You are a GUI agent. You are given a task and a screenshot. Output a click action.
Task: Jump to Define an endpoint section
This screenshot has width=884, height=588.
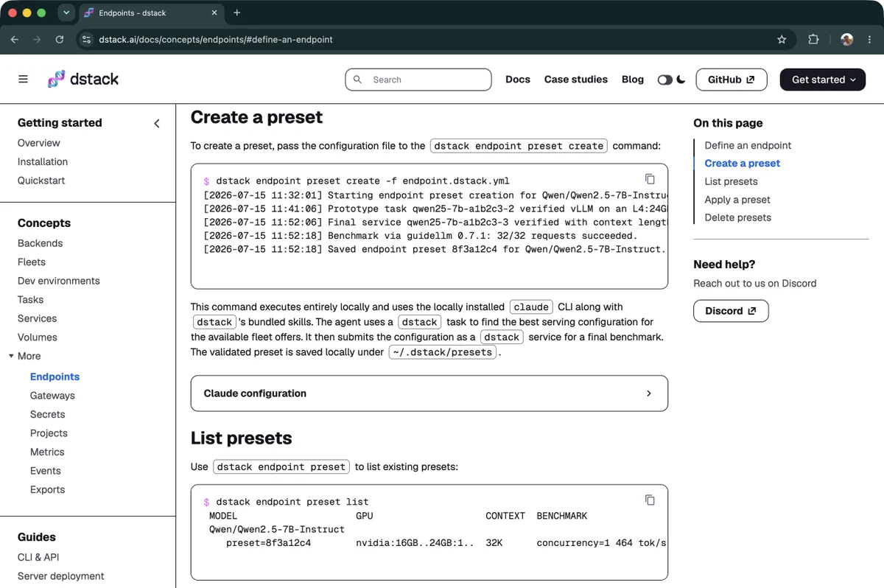[x=748, y=145]
